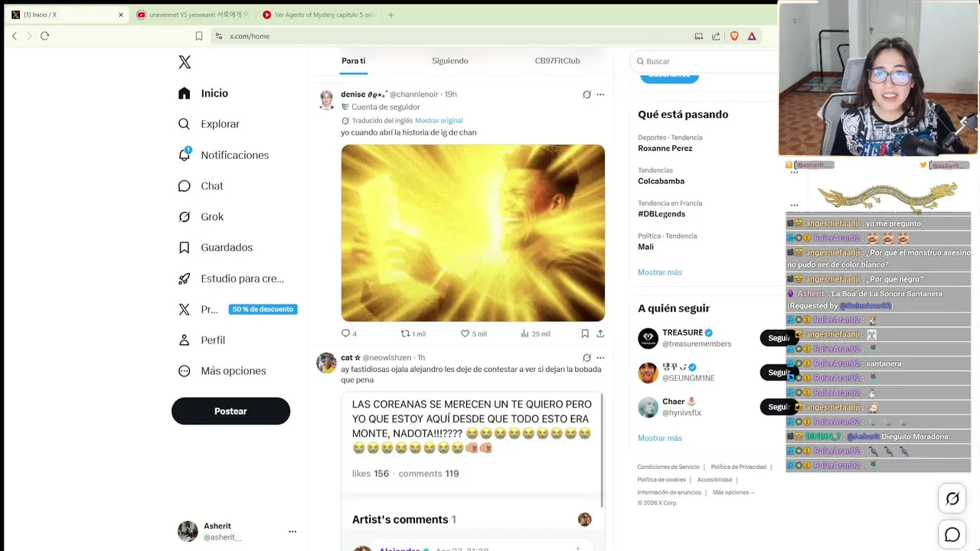This screenshot has height=551, width=980.
Task: Open Asherit account menu ellipsis
Action: click(292, 531)
